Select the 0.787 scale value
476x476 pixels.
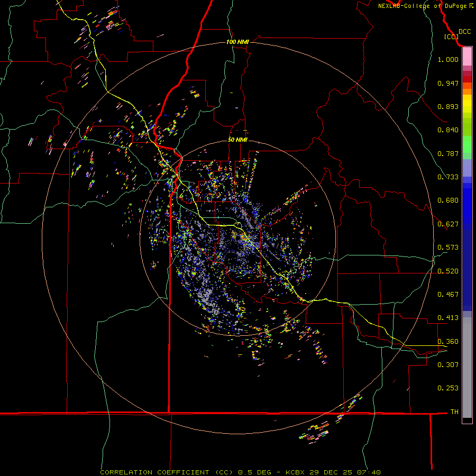point(448,153)
